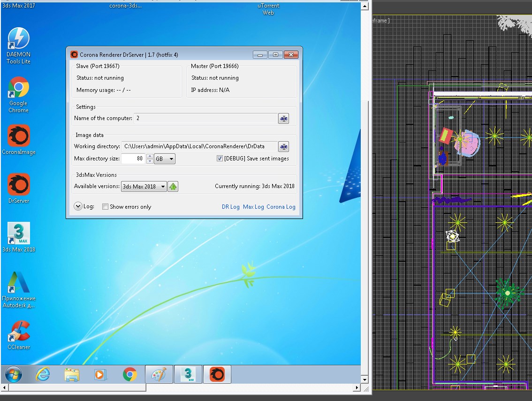
Task: Click rename button next to computer name
Action: 284,118
